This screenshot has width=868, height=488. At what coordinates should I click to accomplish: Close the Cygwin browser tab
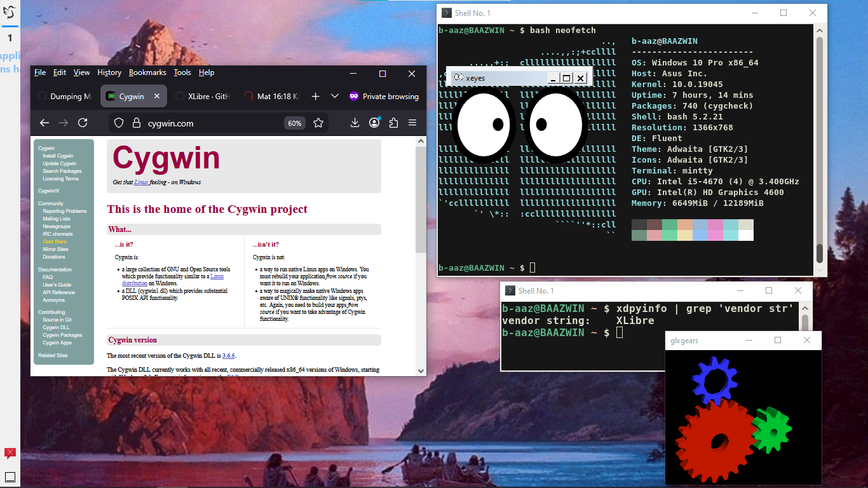158,97
